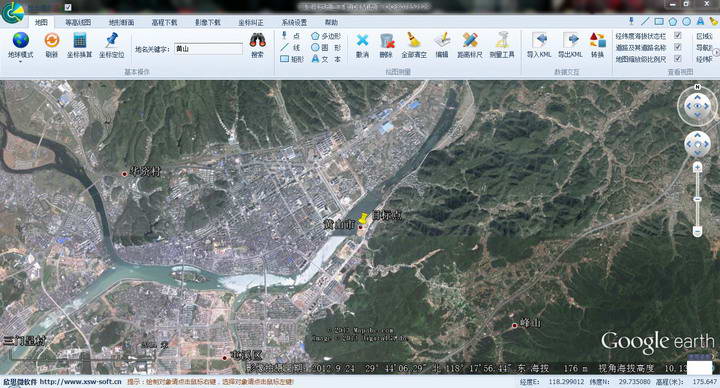720x388 pixels.
Task: Toggle the 地图缩放级比例尺 checkbox
Action: pos(677,58)
